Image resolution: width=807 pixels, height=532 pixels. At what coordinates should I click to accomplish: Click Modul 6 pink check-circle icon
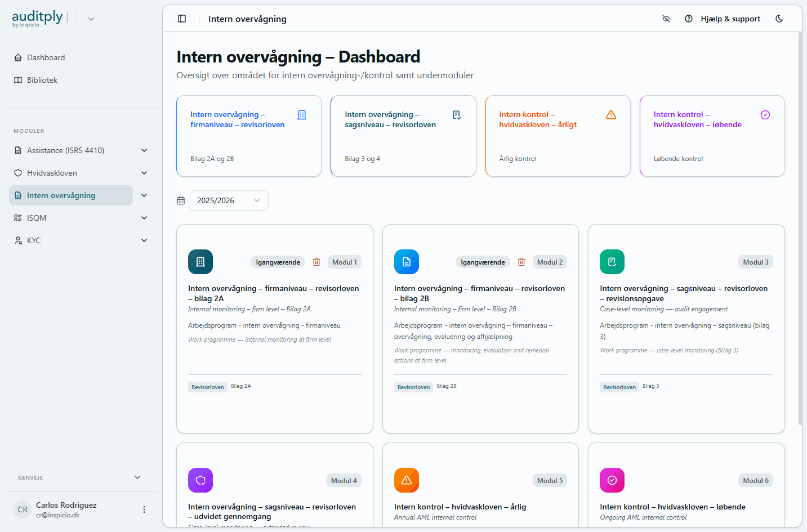coord(612,480)
